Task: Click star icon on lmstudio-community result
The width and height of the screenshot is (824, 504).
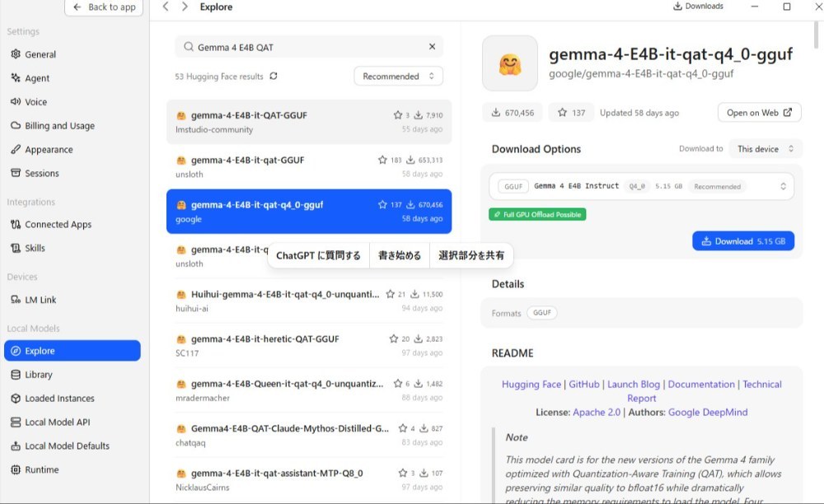Action: pos(398,115)
